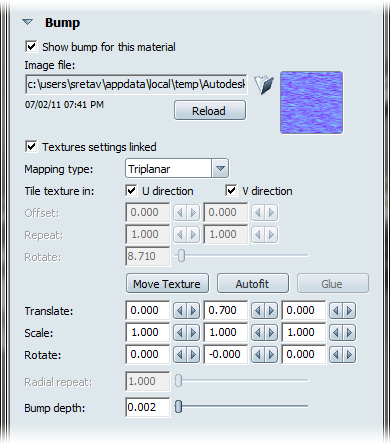Click the blue bump texture thumbnail
The image size is (390, 443).
click(x=311, y=102)
